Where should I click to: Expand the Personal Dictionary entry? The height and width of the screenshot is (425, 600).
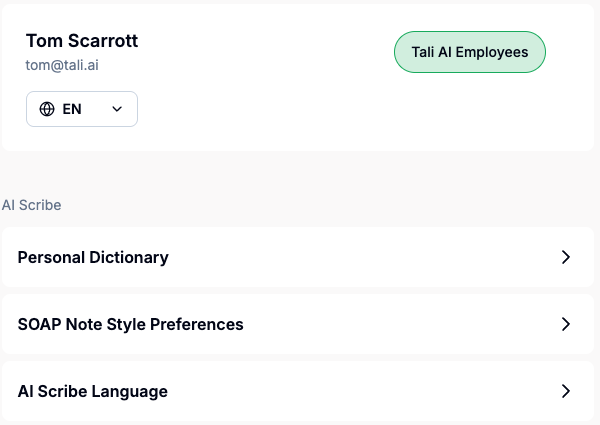point(565,257)
